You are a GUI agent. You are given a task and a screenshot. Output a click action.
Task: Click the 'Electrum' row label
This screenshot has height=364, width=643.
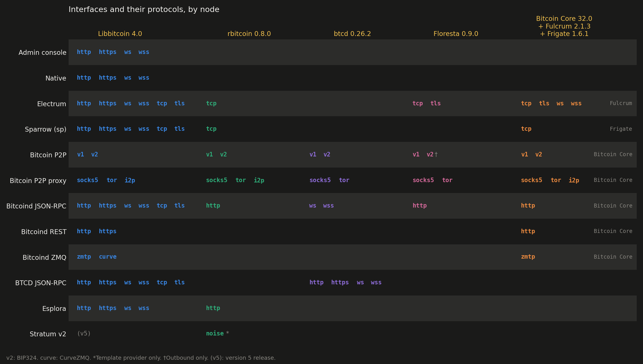(52, 104)
